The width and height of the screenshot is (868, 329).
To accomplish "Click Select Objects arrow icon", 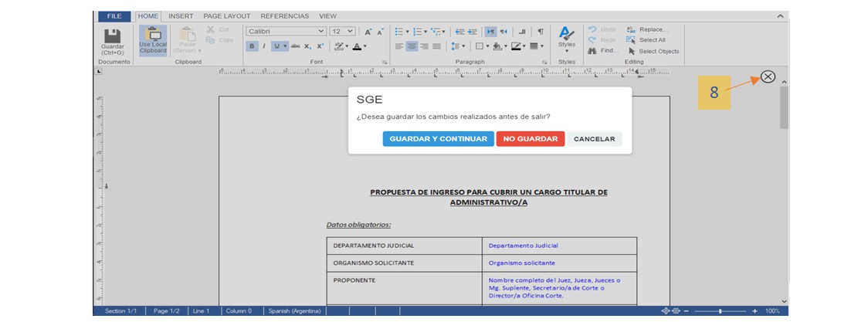I will click(631, 51).
